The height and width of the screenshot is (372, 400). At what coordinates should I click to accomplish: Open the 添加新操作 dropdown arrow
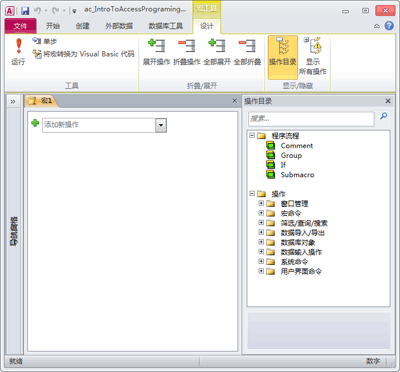[161, 125]
